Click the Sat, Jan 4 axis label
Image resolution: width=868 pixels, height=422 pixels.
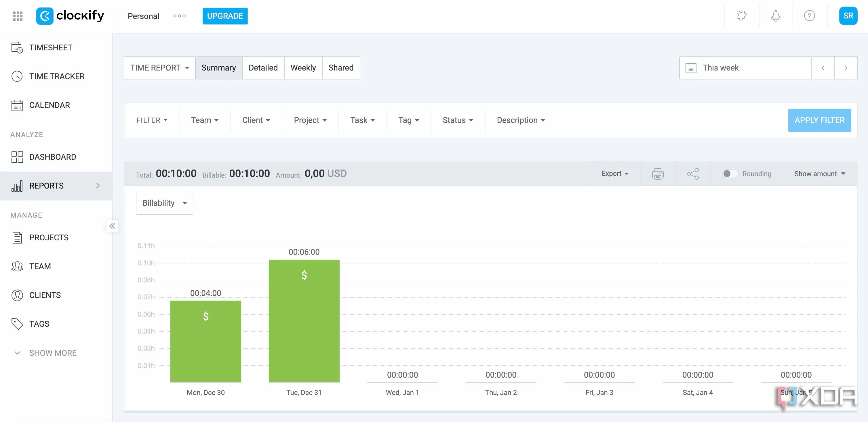[698, 392]
